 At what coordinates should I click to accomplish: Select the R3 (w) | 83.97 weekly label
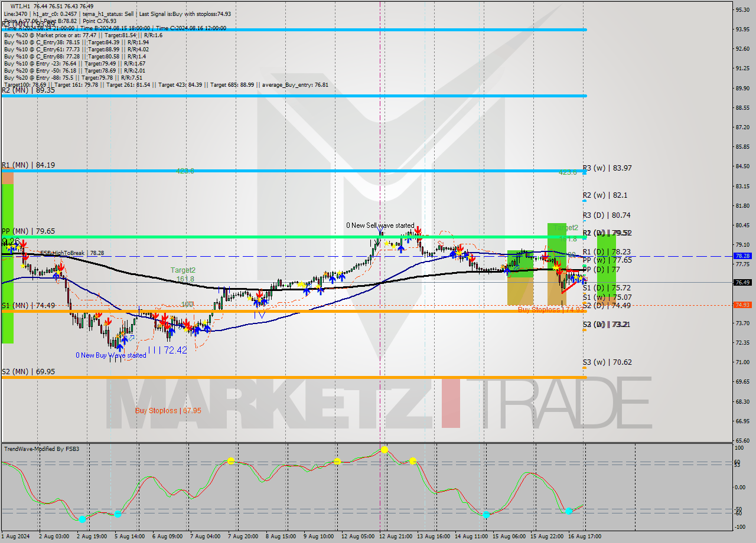607,168
